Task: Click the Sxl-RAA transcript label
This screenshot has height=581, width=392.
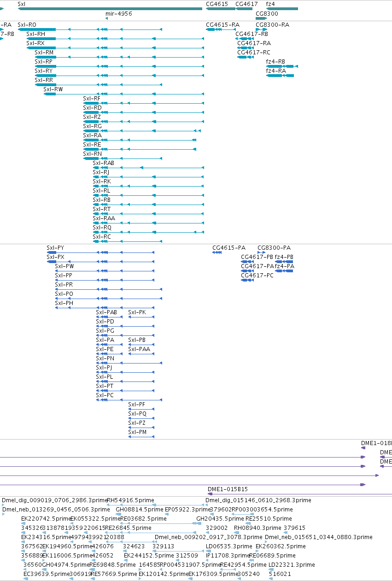Action: pos(104,218)
